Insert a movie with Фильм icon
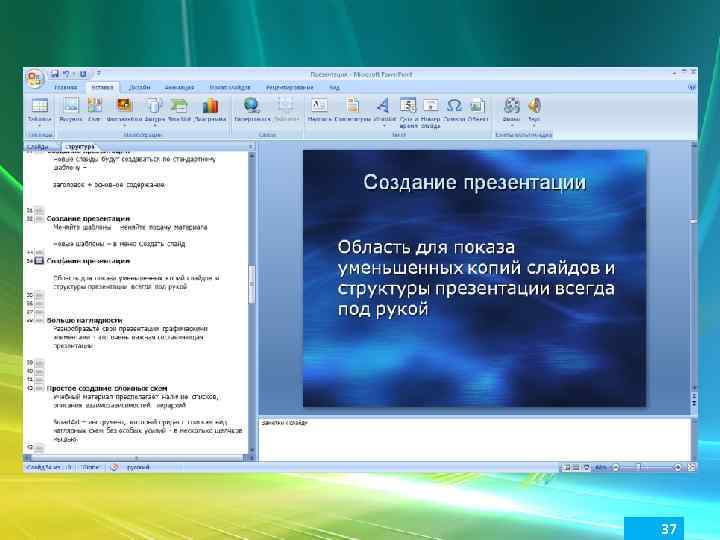The image size is (720, 540). click(x=511, y=105)
